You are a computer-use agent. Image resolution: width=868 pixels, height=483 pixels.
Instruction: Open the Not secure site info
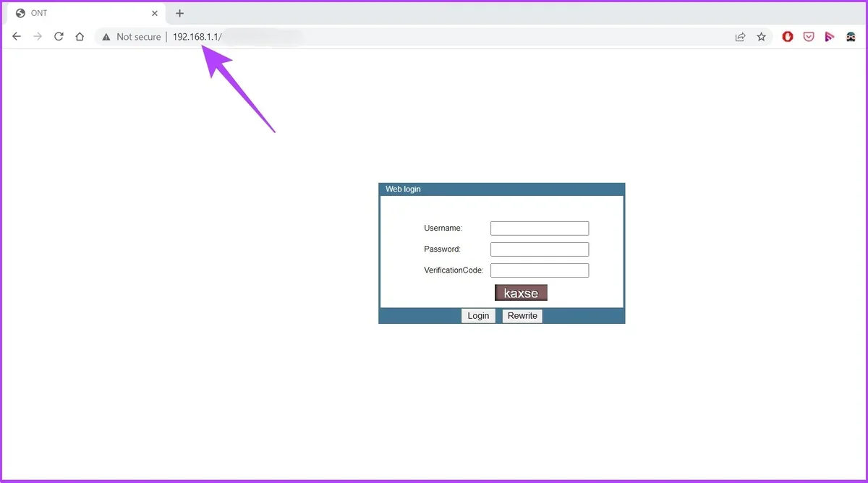(x=131, y=37)
